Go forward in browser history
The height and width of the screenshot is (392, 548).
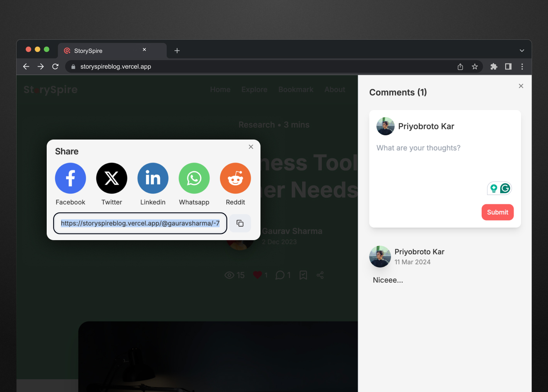coord(41,66)
